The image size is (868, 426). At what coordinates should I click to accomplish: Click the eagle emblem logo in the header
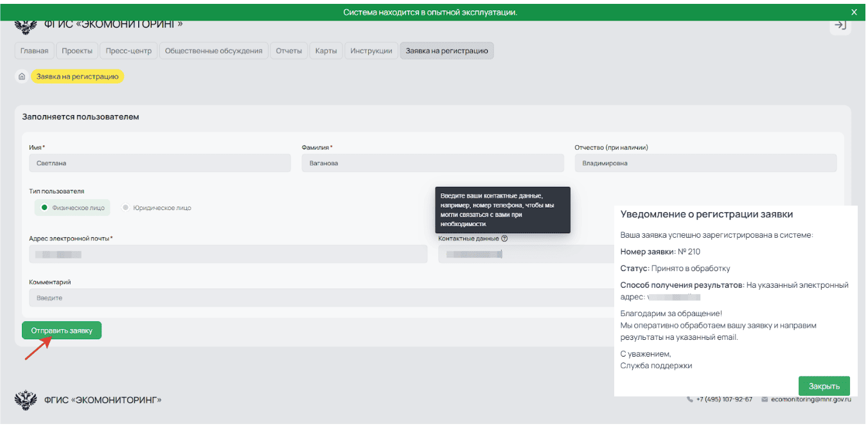(x=26, y=27)
